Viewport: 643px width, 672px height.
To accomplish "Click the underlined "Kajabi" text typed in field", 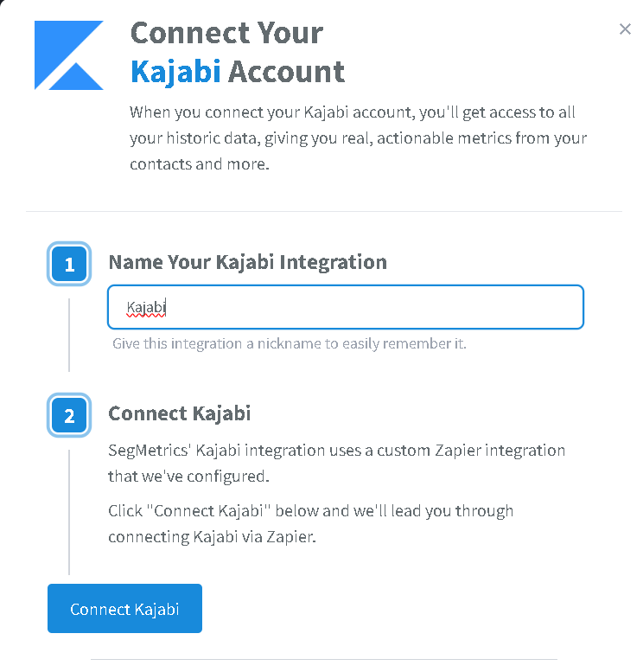I will click(x=146, y=308).
